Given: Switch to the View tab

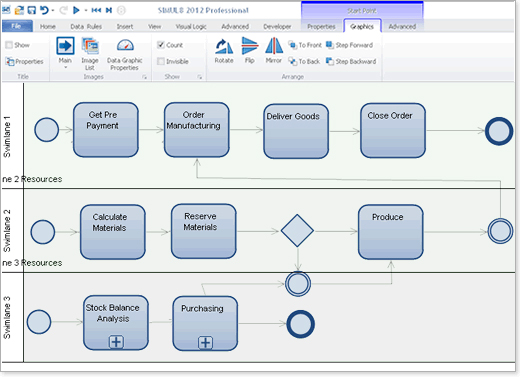Looking at the screenshot, I should [x=154, y=26].
